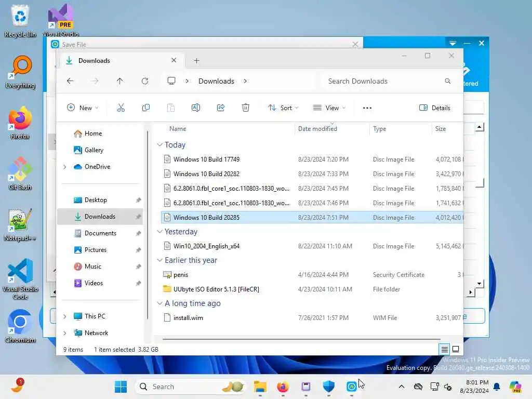This screenshot has height=399, width=532.
Task: Go up one folder level arrow
Action: tap(120, 81)
